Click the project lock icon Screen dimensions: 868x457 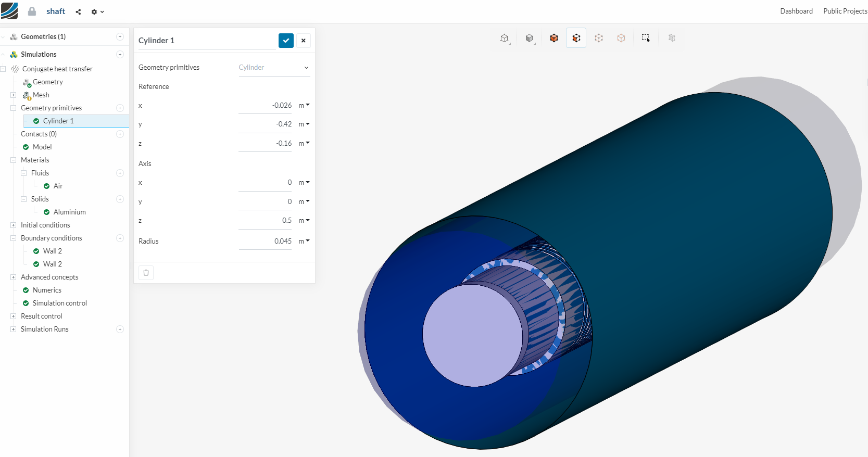(x=32, y=11)
